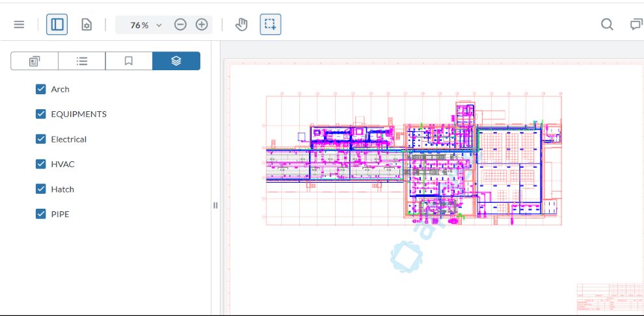Image resolution: width=644 pixels, height=316 pixels.
Task: Uncheck the Hatch layer checkbox
Action: [41, 189]
